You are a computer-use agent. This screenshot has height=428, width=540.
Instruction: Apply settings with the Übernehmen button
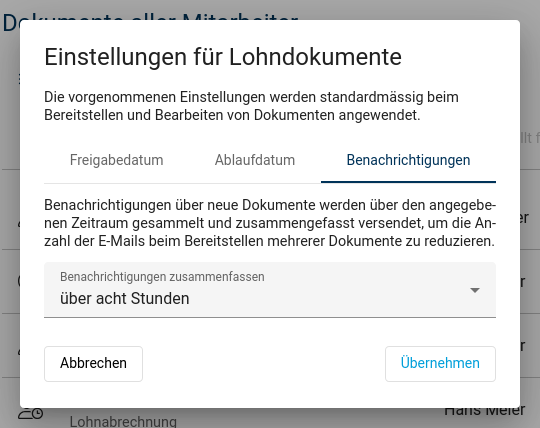pyautogui.click(x=440, y=364)
